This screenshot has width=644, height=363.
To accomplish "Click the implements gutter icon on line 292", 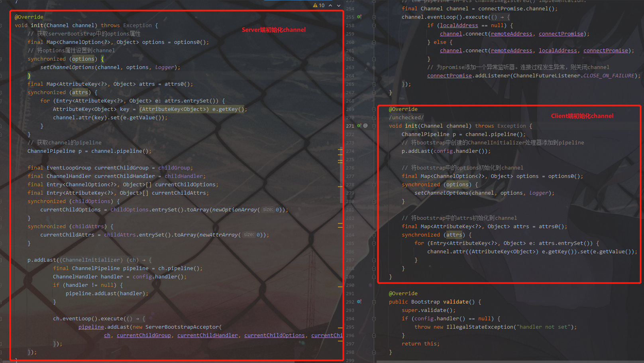I will pos(359,302).
